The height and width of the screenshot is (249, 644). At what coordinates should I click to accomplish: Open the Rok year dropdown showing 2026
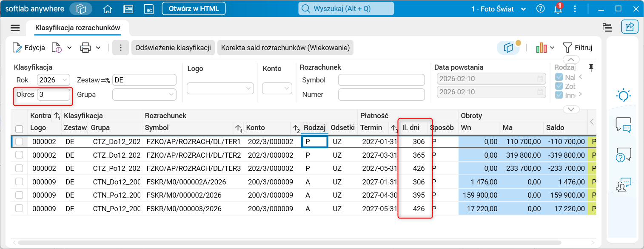pyautogui.click(x=54, y=80)
